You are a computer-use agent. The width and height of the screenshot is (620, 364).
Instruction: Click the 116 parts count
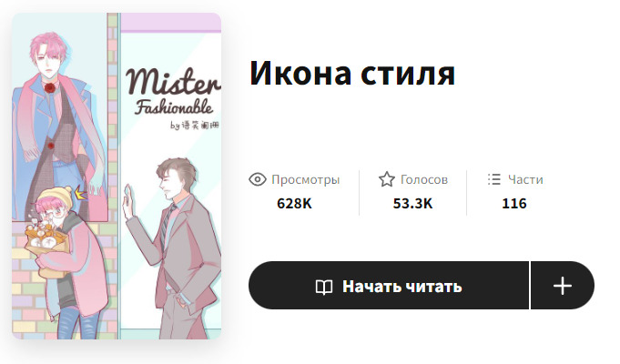coord(514,204)
